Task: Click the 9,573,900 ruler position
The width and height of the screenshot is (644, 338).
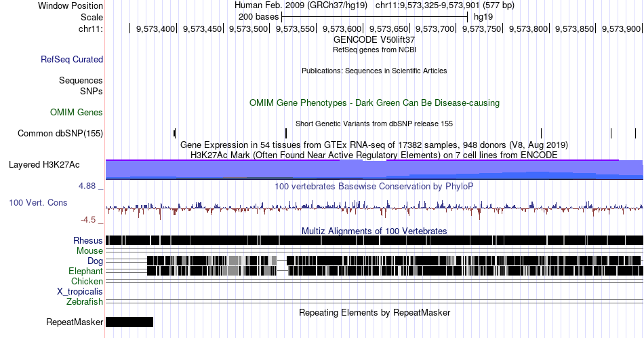Action: (621, 29)
